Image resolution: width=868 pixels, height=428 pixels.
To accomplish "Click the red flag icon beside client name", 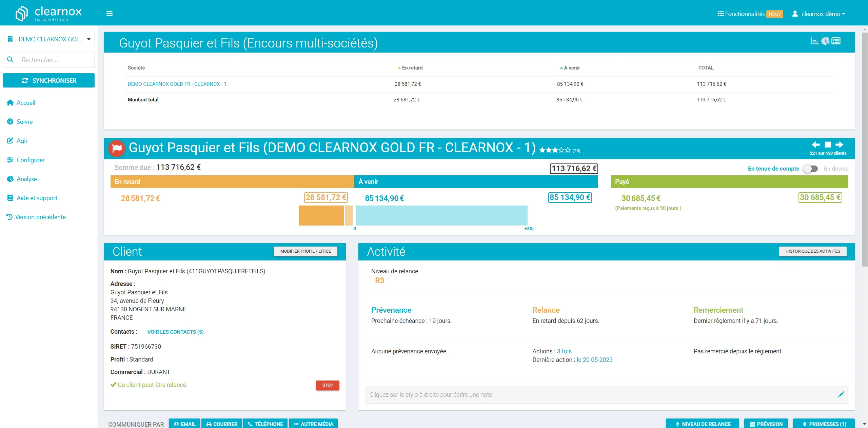I will click(x=117, y=149).
